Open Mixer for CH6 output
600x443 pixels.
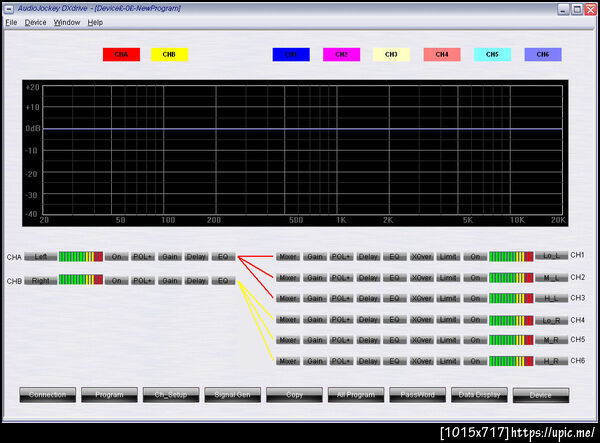point(288,361)
